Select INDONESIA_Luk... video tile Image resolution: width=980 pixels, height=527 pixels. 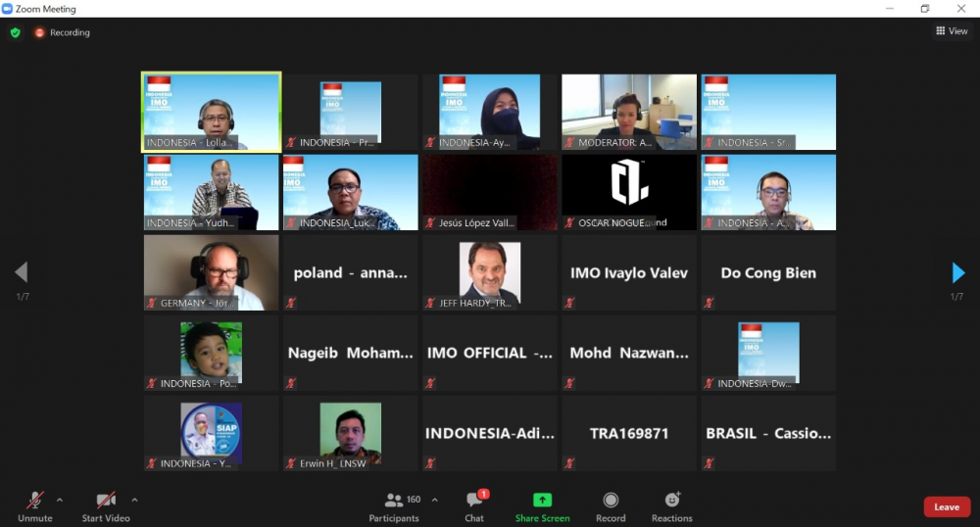tap(351, 192)
